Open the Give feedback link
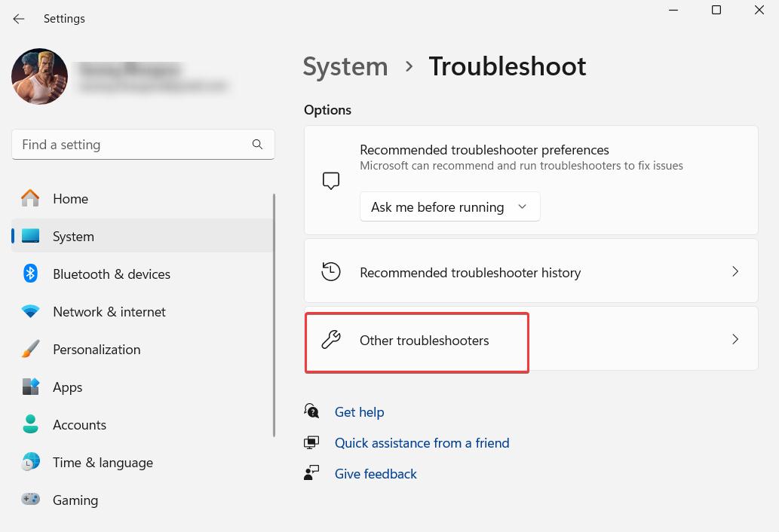 376,473
